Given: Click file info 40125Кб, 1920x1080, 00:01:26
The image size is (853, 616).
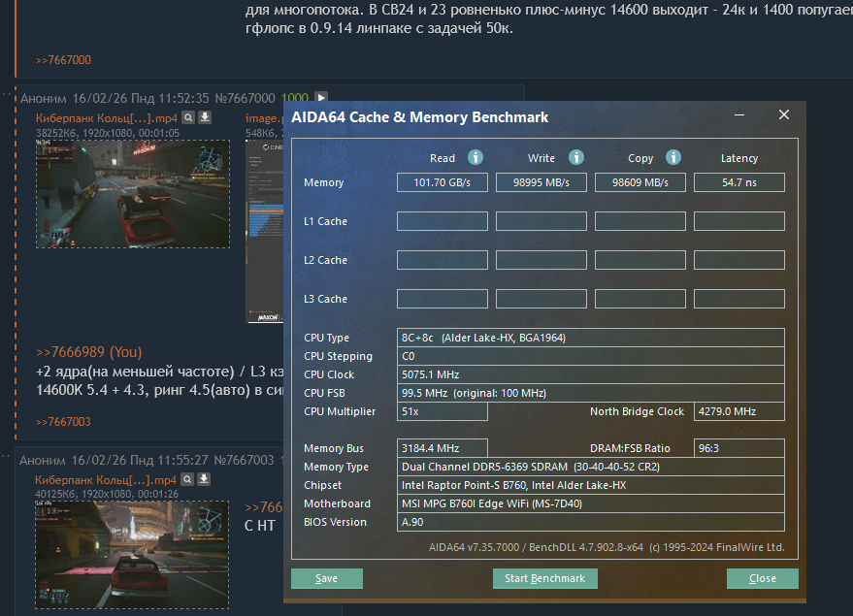Looking at the screenshot, I should click(107, 494).
